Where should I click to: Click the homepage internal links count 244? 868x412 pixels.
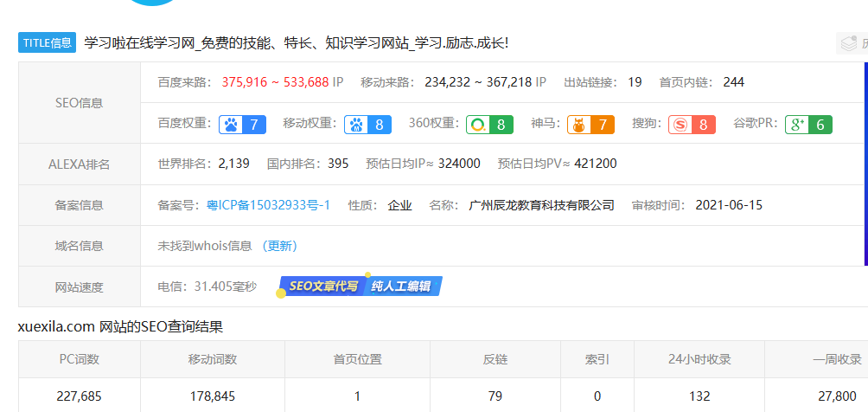point(733,82)
